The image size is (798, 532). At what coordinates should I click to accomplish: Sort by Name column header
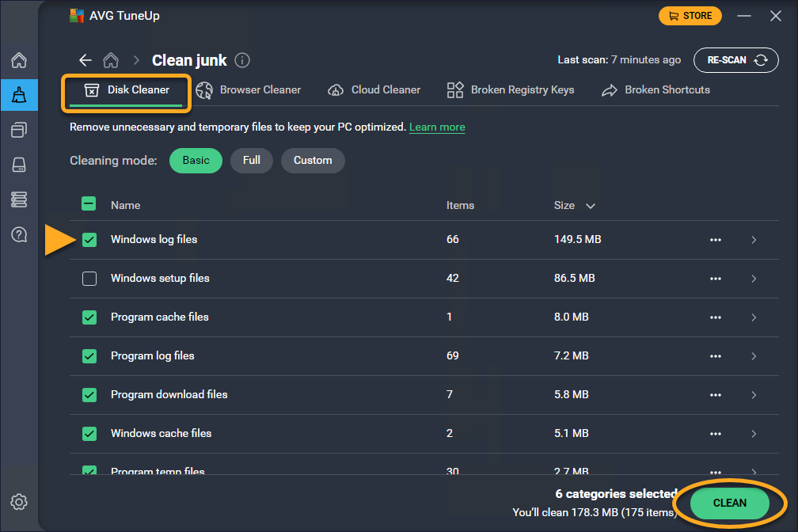[x=126, y=205]
